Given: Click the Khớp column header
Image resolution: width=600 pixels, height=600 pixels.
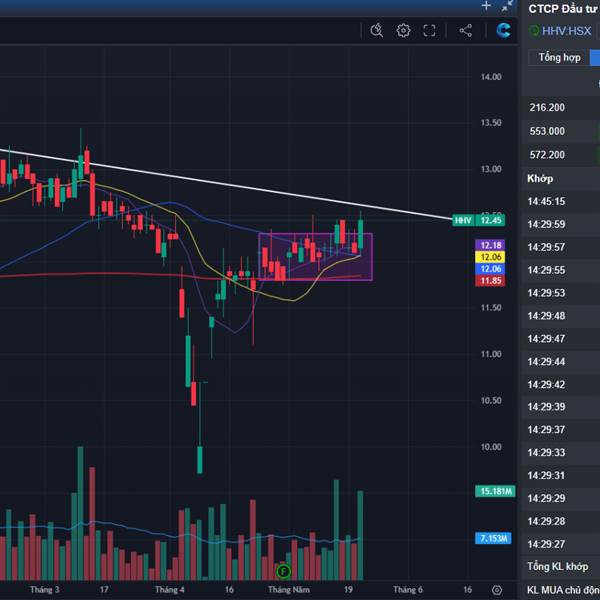Looking at the screenshot, I should (540, 179).
